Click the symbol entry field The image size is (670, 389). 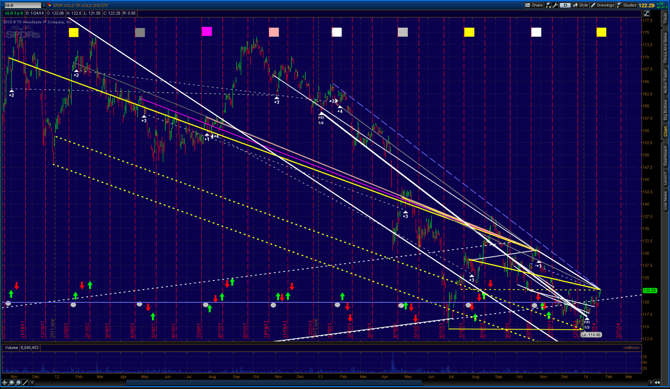click(x=23, y=5)
